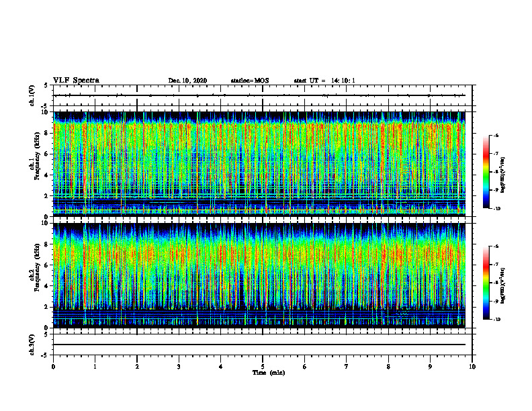Click the 'VLF Spectra' plot title
532x411 pixels.
(76, 81)
